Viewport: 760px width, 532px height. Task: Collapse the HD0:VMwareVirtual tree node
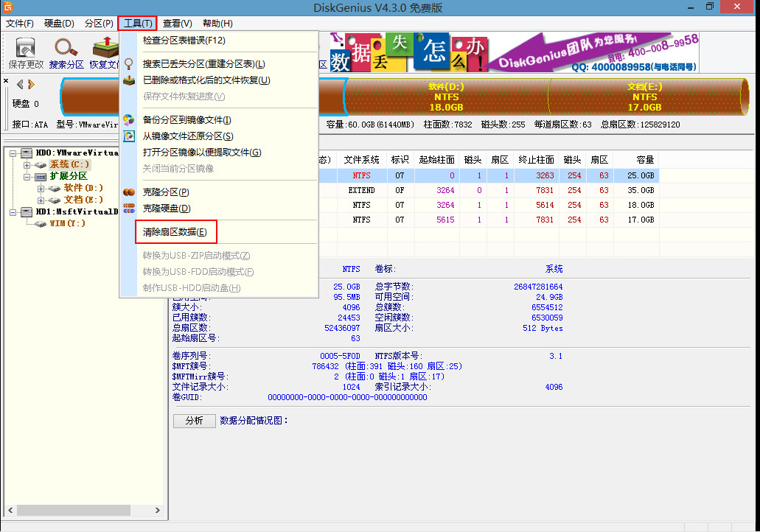click(13, 153)
